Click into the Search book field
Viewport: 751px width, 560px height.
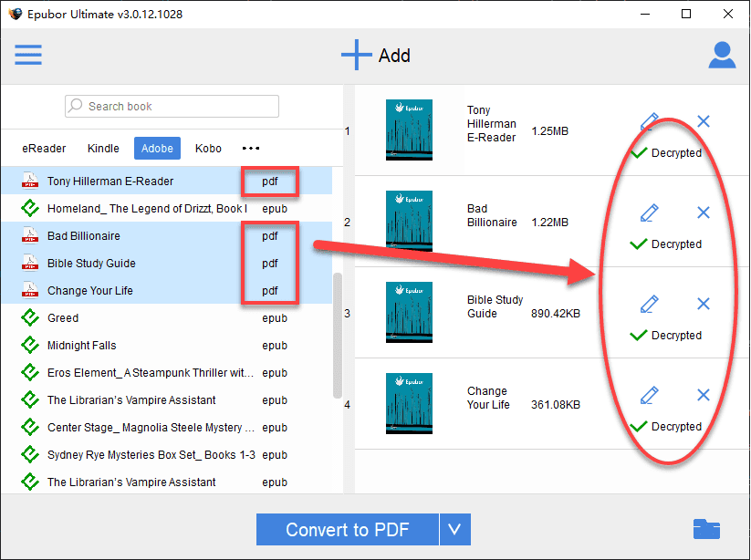click(x=172, y=106)
